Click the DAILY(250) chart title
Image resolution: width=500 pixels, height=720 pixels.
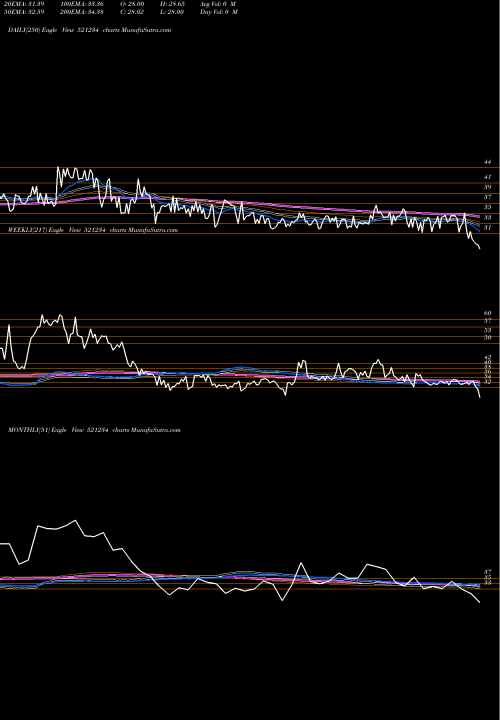pyautogui.click(x=90, y=30)
